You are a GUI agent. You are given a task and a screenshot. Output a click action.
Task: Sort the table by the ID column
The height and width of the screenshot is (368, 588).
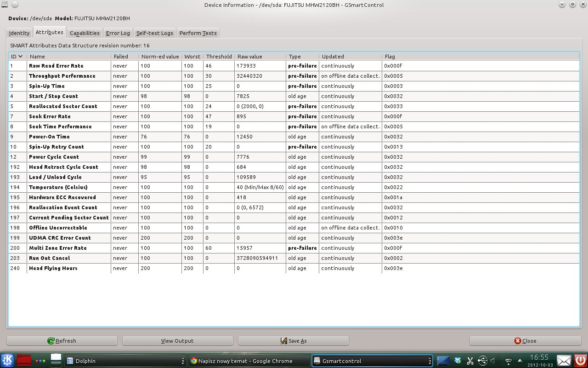17,56
